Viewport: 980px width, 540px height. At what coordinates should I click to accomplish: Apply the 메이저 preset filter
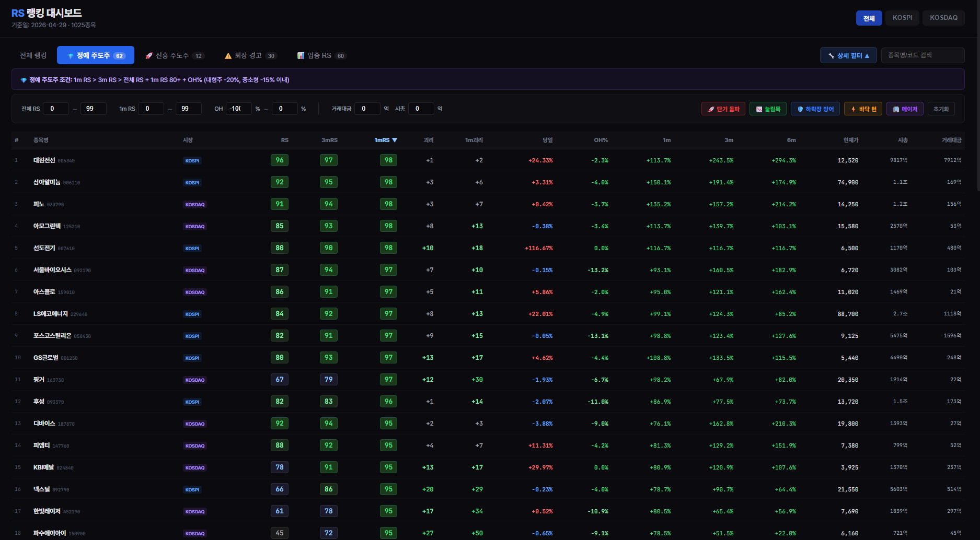[x=905, y=109]
